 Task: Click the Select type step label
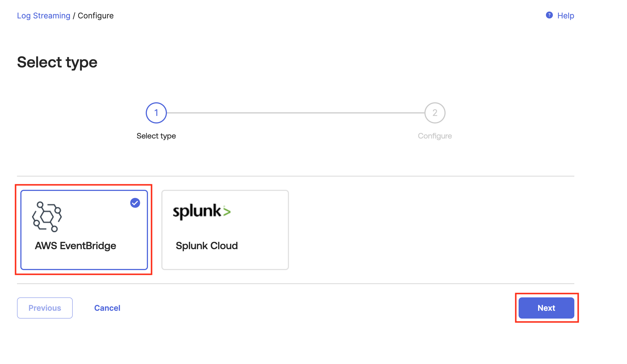coord(156,136)
